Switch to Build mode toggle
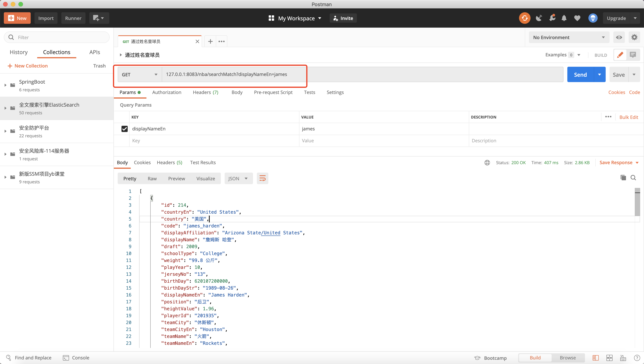 point(535,358)
